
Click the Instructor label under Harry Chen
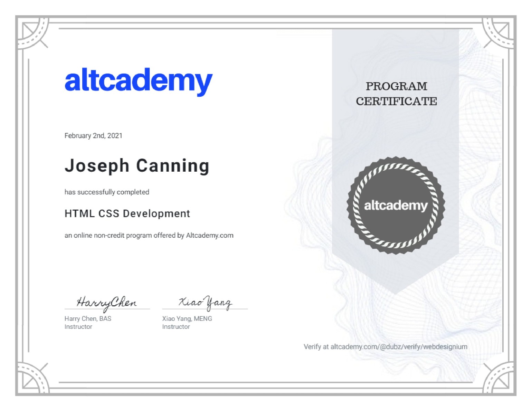tap(78, 327)
